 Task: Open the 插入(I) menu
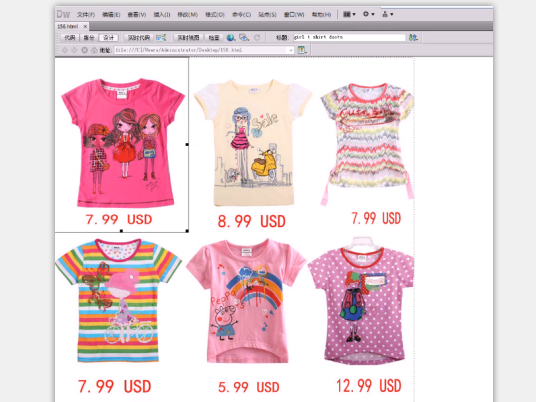click(x=162, y=15)
